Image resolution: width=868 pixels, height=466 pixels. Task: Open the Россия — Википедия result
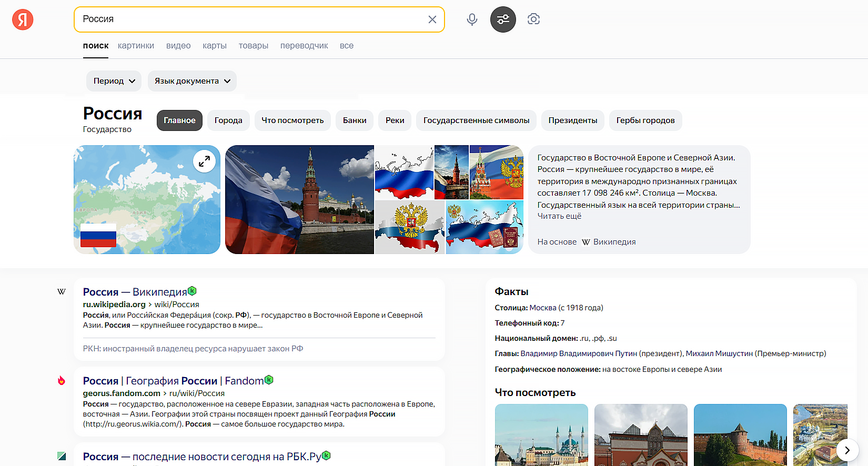135,292
